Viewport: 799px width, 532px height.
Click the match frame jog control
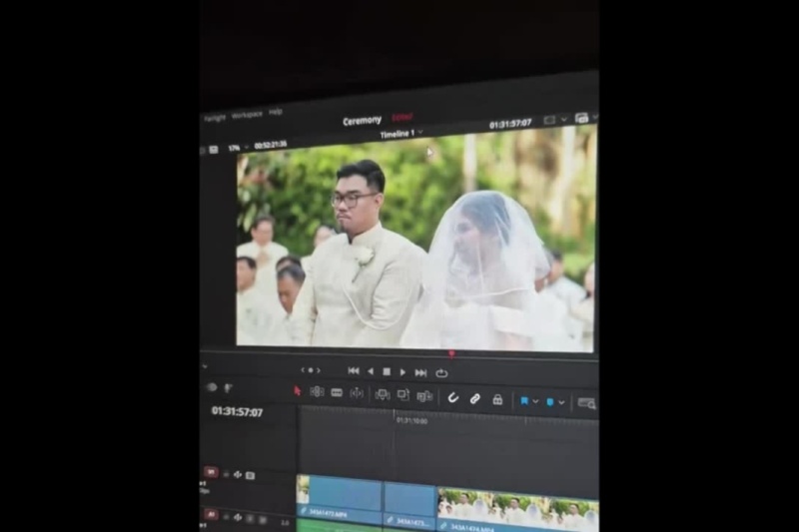click(311, 370)
